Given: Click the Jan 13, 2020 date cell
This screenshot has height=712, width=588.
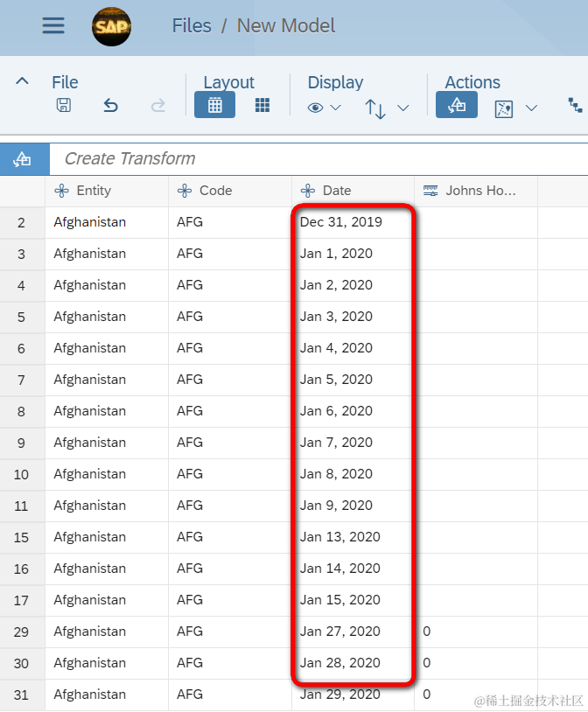Looking at the screenshot, I should coord(353,537).
